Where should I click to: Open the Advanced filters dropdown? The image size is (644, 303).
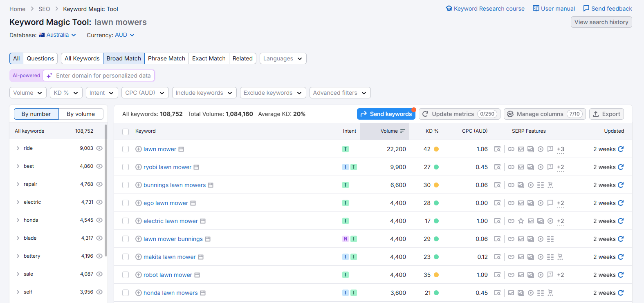click(x=340, y=93)
